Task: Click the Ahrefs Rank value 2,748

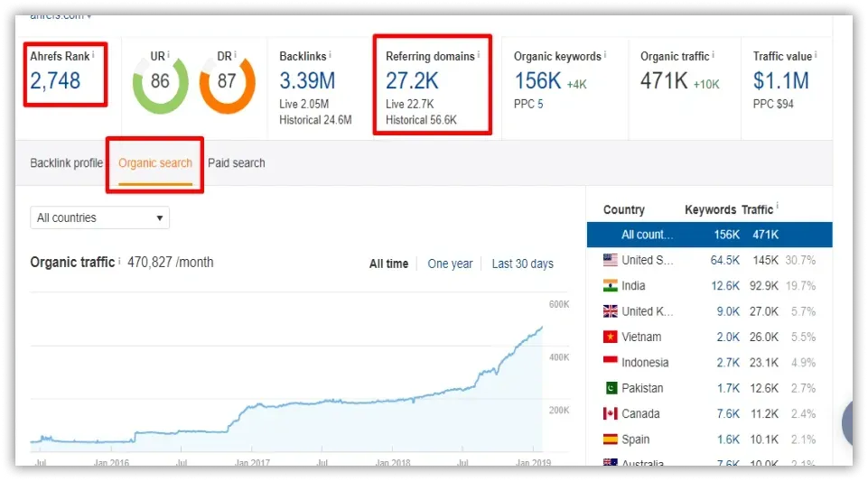Action: 55,80
